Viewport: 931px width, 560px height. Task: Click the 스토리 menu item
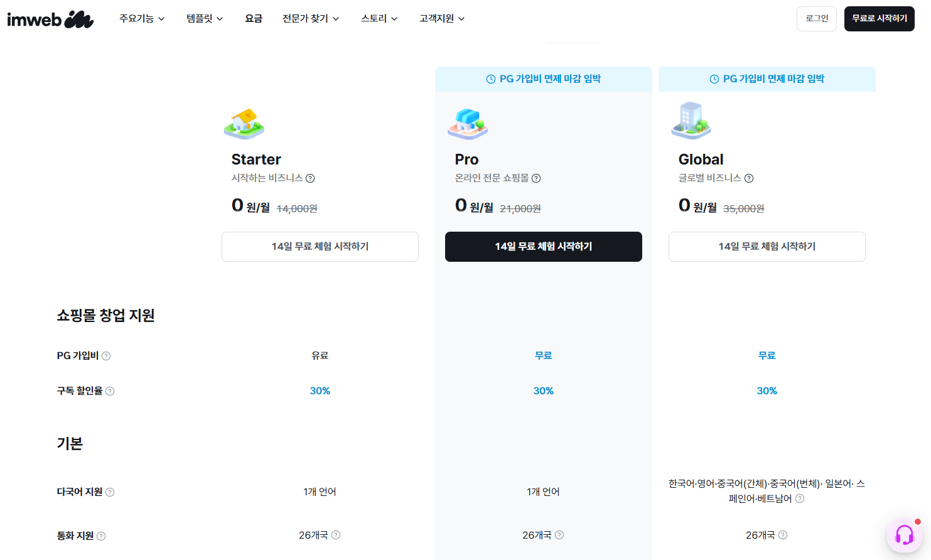[379, 18]
